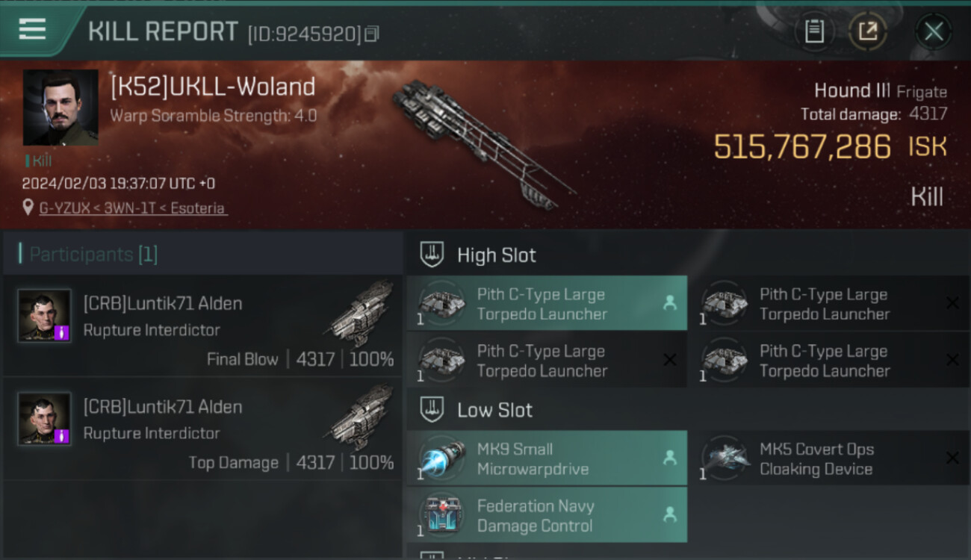Click Federation Navy Damage Control module
Viewport: 971px width, 560px height.
(x=547, y=515)
